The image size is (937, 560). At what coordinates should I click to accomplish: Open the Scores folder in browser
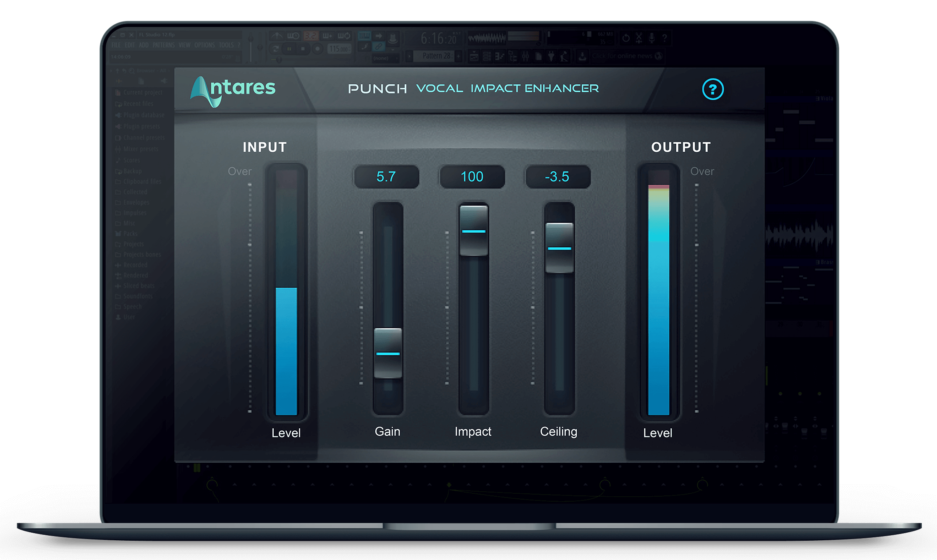tap(128, 160)
